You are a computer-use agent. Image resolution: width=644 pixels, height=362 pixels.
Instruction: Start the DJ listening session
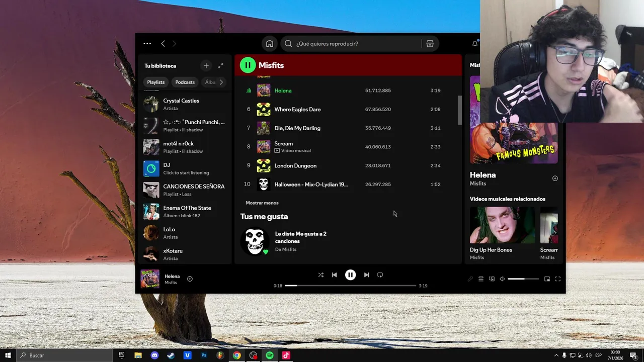[x=185, y=168]
